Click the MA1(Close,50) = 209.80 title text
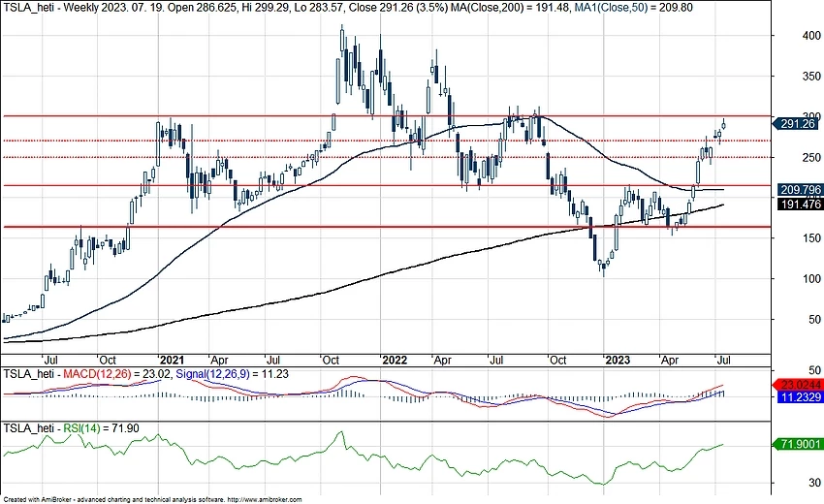 (x=632, y=8)
